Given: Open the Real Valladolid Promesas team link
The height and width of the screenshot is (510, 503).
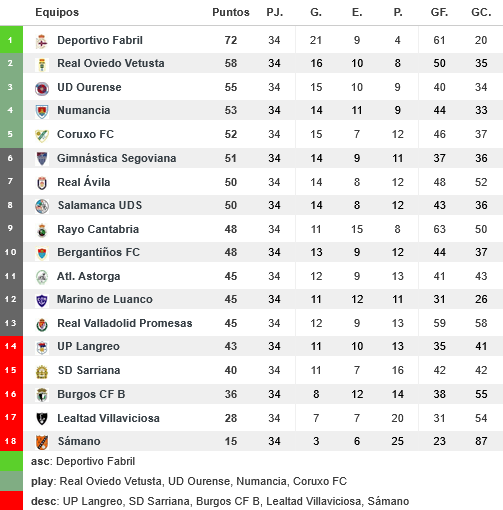Looking at the screenshot, I should [125, 323].
